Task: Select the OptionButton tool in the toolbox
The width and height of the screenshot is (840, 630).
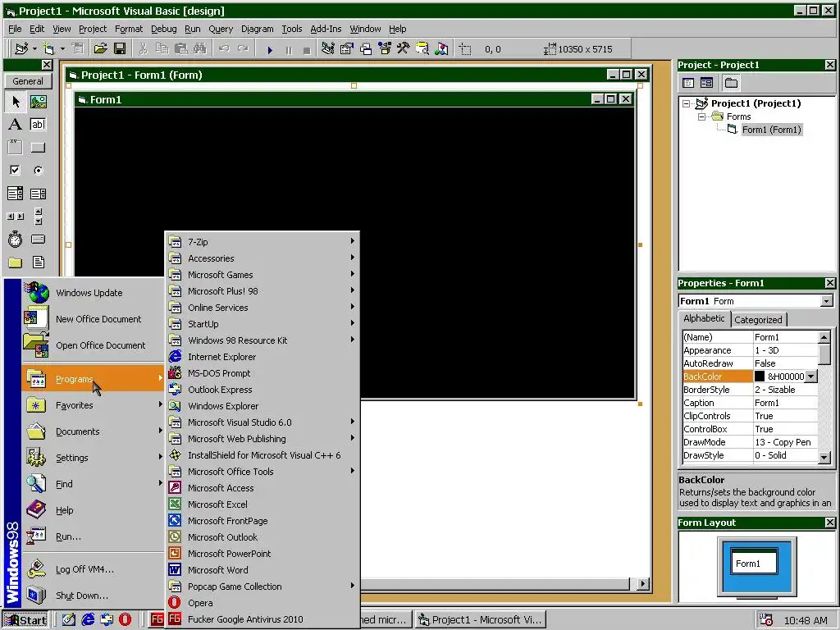Action: tap(38, 171)
